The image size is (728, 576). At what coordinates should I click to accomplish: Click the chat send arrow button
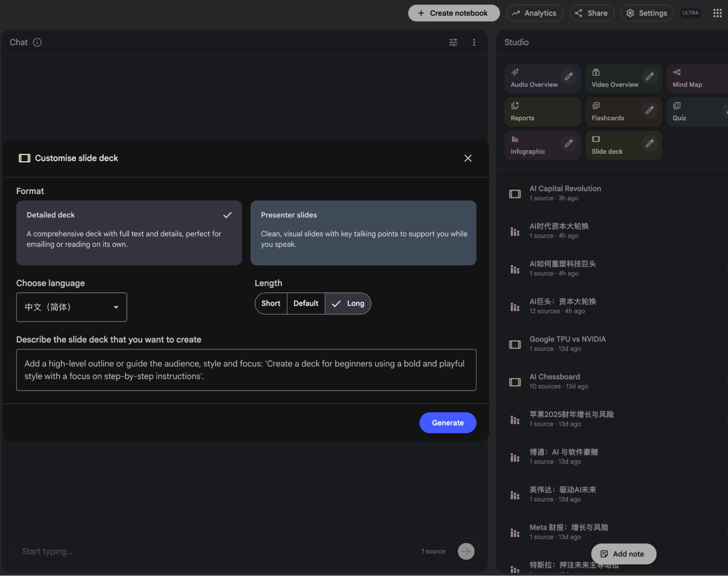466,551
